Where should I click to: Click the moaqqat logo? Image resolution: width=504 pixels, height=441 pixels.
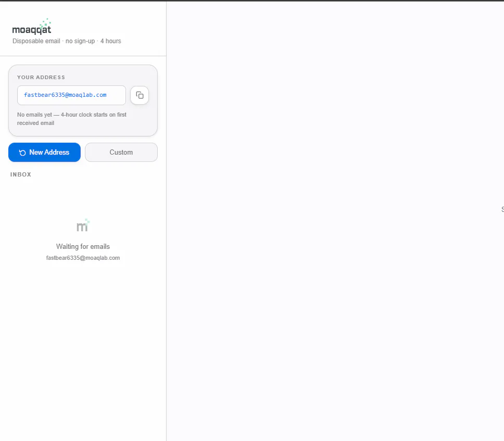point(31,27)
